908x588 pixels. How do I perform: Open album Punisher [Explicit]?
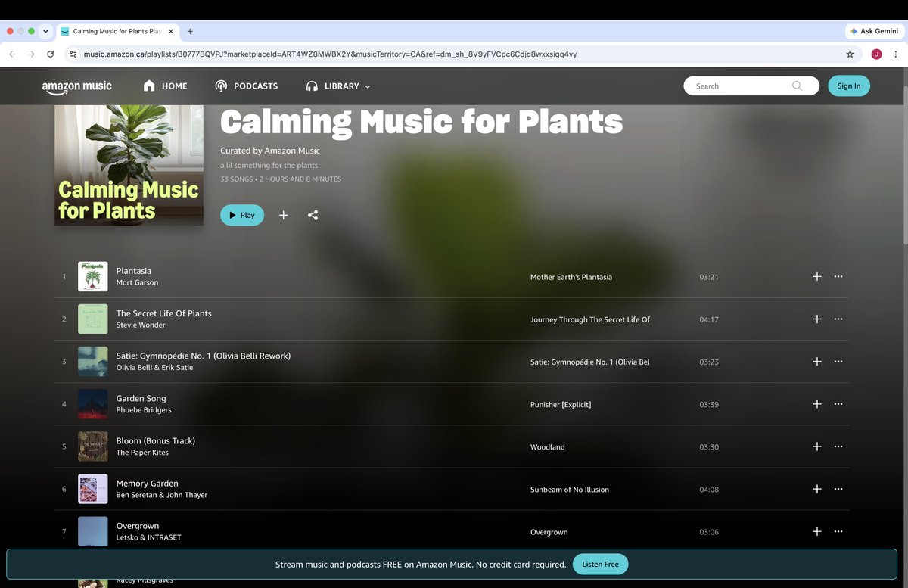point(561,404)
